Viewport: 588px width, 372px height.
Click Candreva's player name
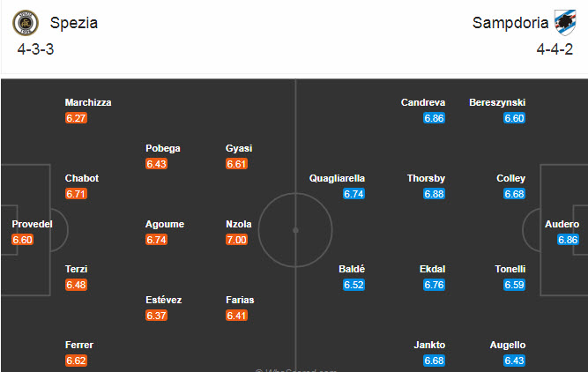(x=423, y=102)
